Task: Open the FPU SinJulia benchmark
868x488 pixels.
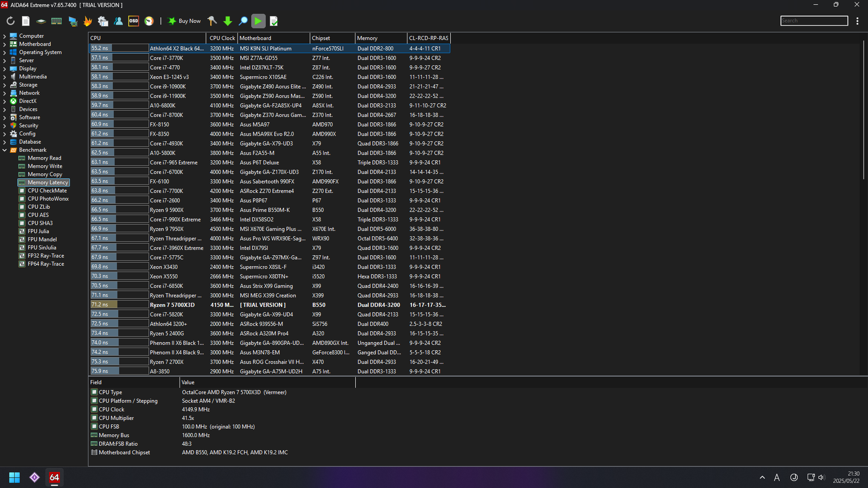Action: 42,248
